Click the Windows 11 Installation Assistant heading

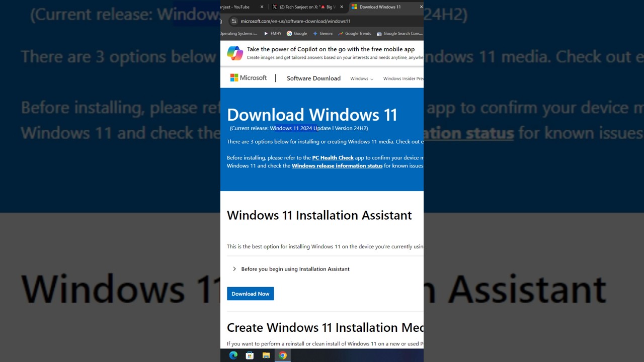tap(319, 215)
